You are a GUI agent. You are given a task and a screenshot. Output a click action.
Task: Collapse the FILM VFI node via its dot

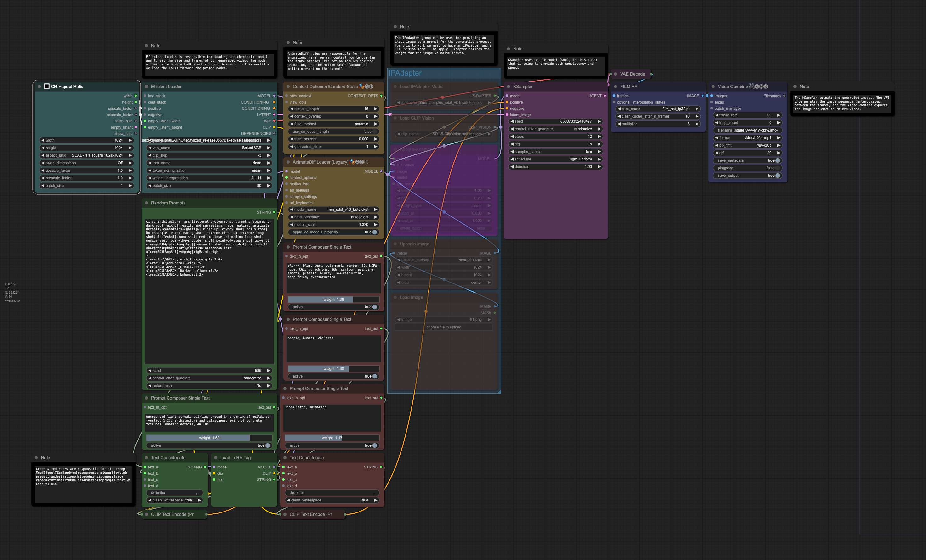615,87
